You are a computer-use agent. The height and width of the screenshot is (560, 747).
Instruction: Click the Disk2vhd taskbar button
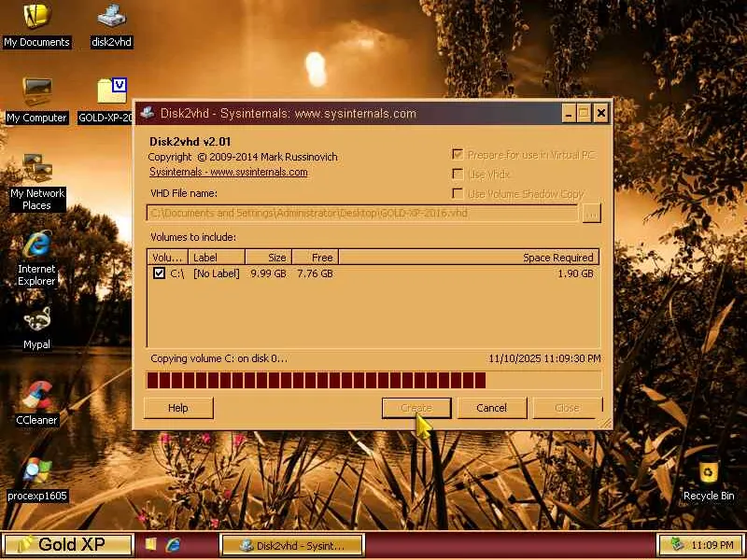pos(292,545)
